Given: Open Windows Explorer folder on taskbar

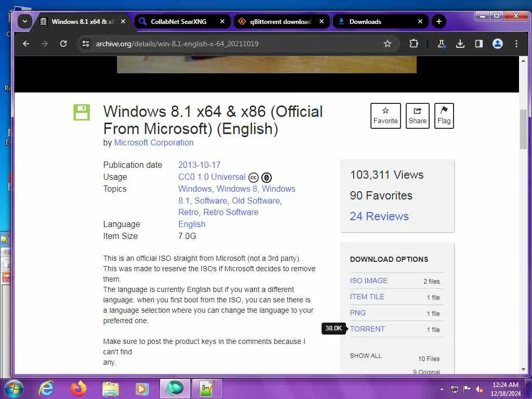Looking at the screenshot, I should click(111, 390).
